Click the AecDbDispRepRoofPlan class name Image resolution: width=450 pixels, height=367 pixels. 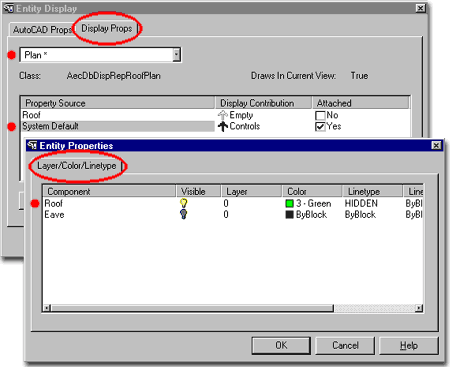coord(114,76)
